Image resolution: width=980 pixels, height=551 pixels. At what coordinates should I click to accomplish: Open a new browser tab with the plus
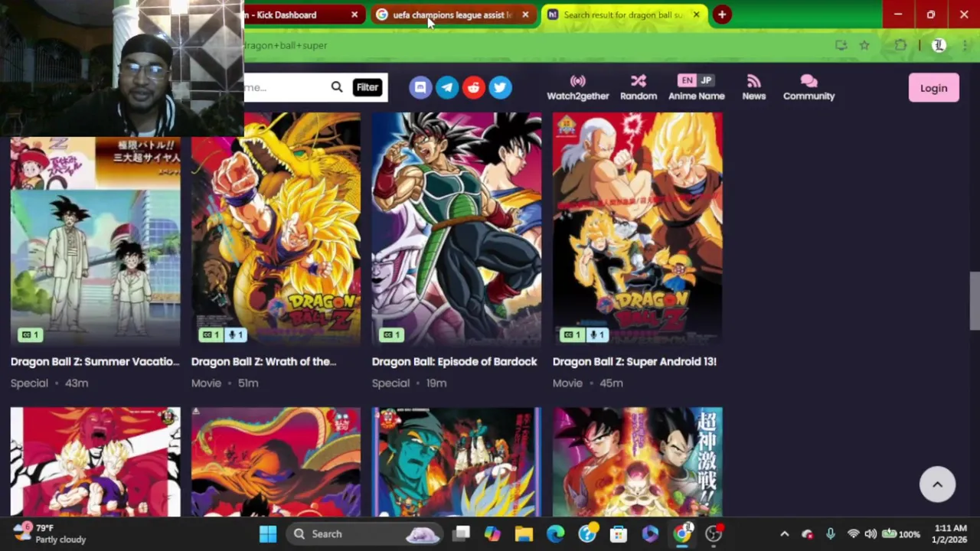721,15
